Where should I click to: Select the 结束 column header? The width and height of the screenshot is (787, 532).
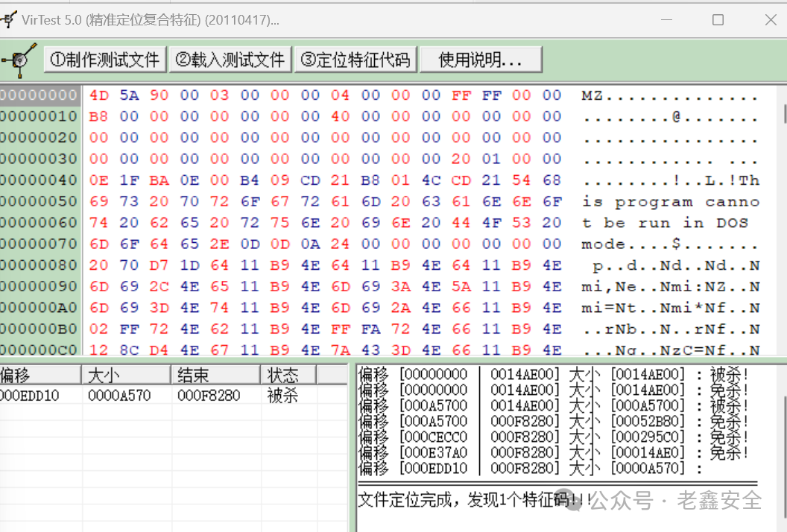pos(216,375)
